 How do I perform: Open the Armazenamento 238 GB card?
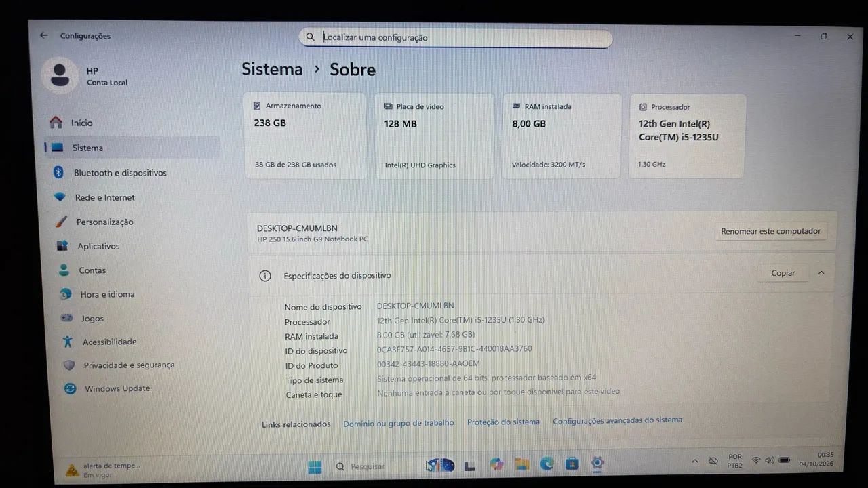click(304, 136)
